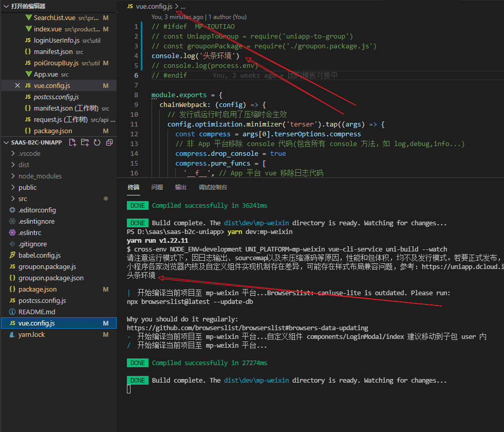Screen dimensions: 504x432
Task: Click the terminal cursor input line
Action: pyautogui.click(x=129, y=389)
